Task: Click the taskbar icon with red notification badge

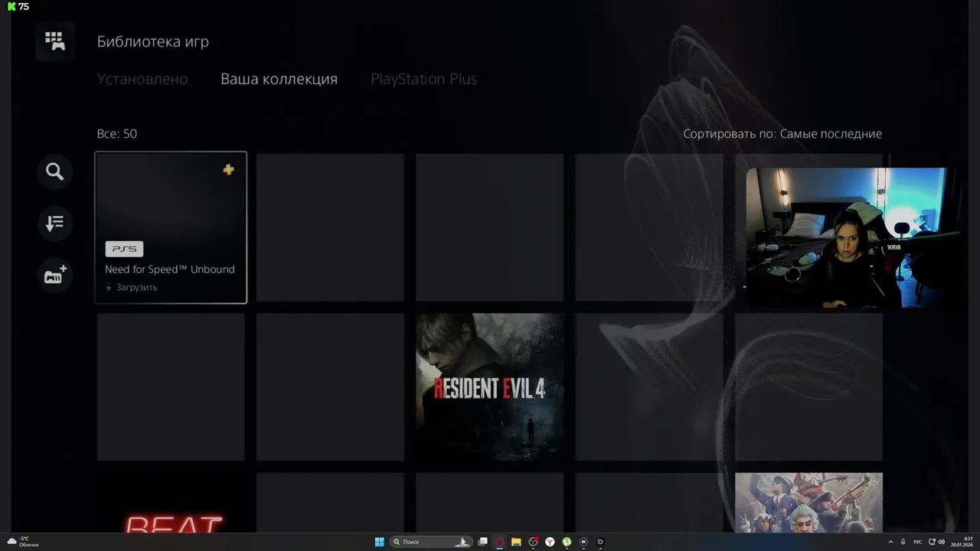Action: [533, 542]
